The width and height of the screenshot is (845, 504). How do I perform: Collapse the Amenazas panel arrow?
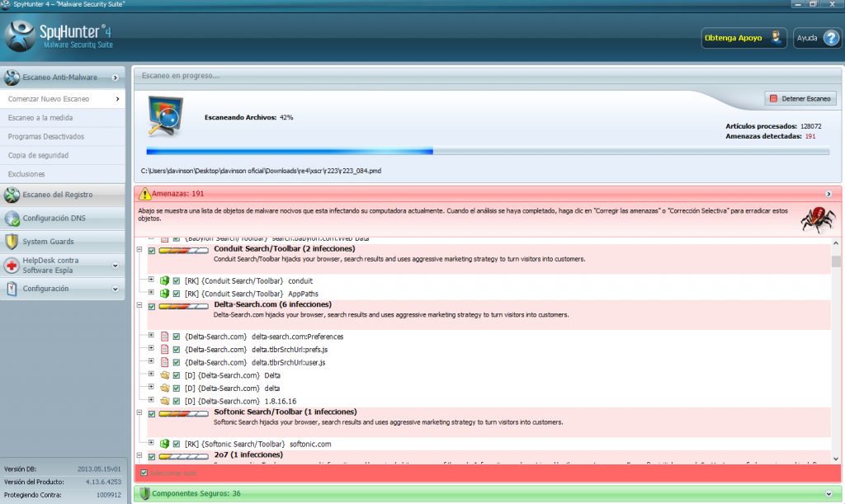pos(828,194)
